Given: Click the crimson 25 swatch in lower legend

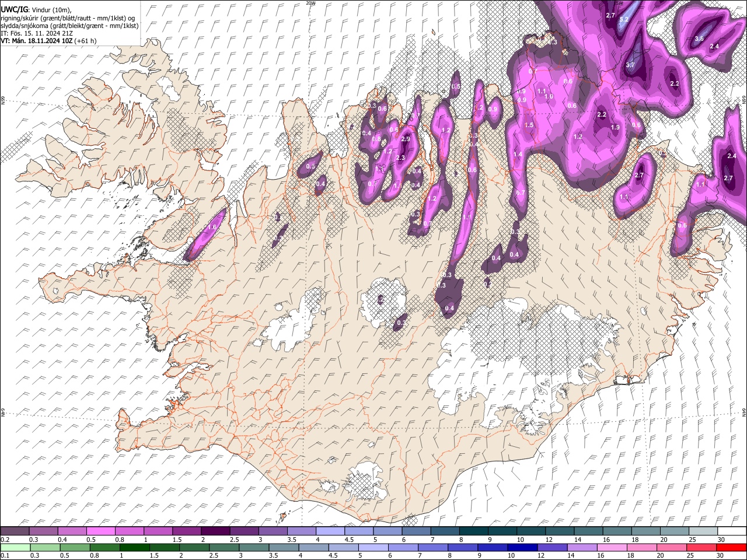Looking at the screenshot, I should (x=700, y=547).
